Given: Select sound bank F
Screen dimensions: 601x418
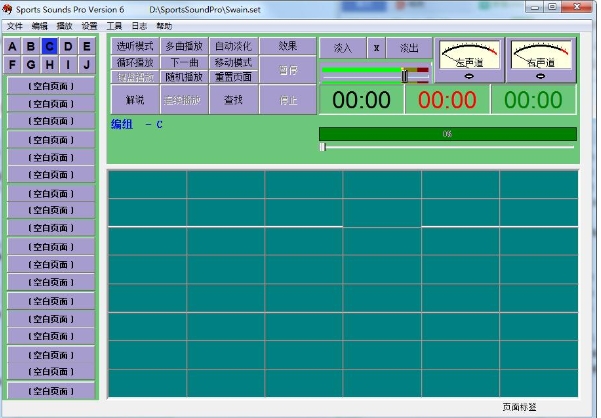Looking at the screenshot, I should [12, 64].
